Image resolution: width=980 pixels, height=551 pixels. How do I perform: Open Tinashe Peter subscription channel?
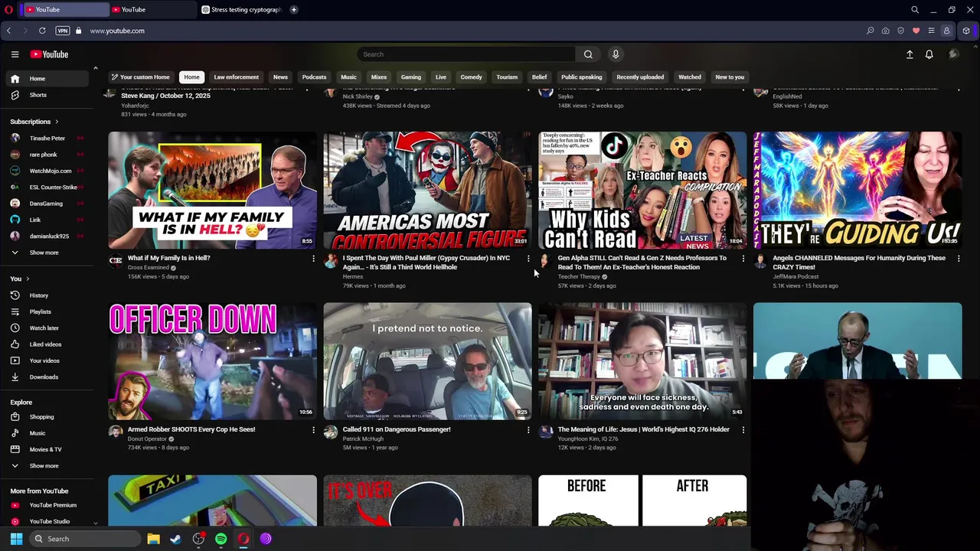point(47,139)
